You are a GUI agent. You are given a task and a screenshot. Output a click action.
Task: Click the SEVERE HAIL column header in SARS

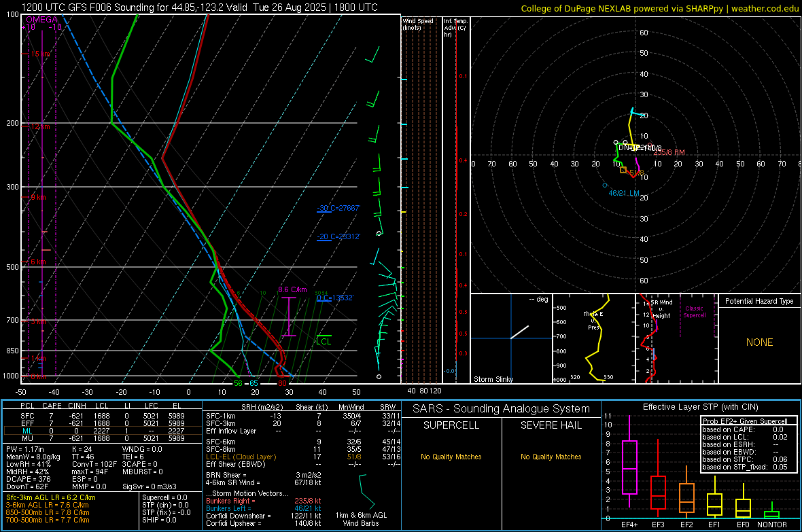(551, 425)
